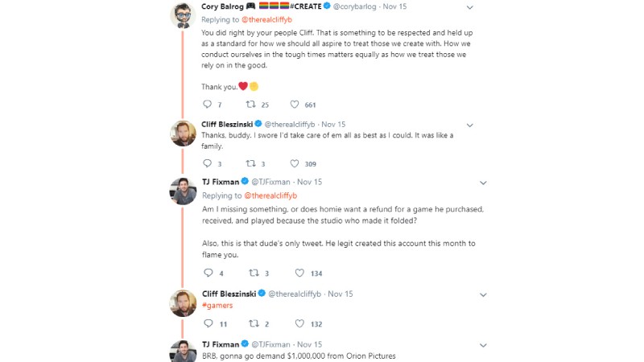Retweet Cory Barlog's tweet

point(250,105)
